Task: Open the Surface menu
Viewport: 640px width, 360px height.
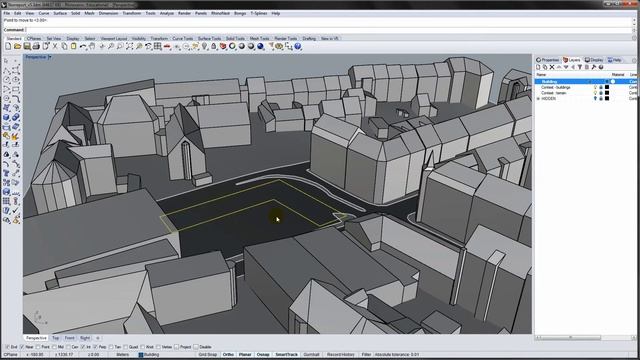Action: (60, 13)
